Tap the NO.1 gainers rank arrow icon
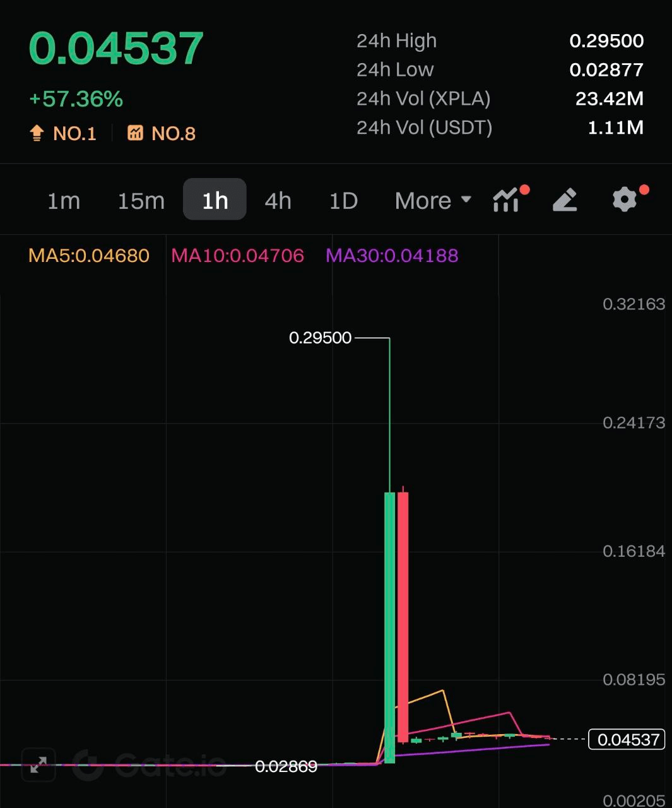 click(x=37, y=133)
